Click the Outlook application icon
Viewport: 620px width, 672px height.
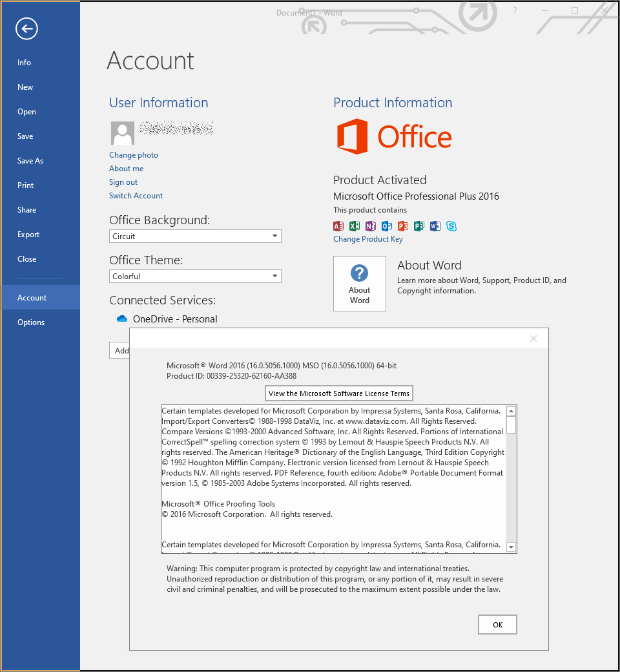click(387, 226)
